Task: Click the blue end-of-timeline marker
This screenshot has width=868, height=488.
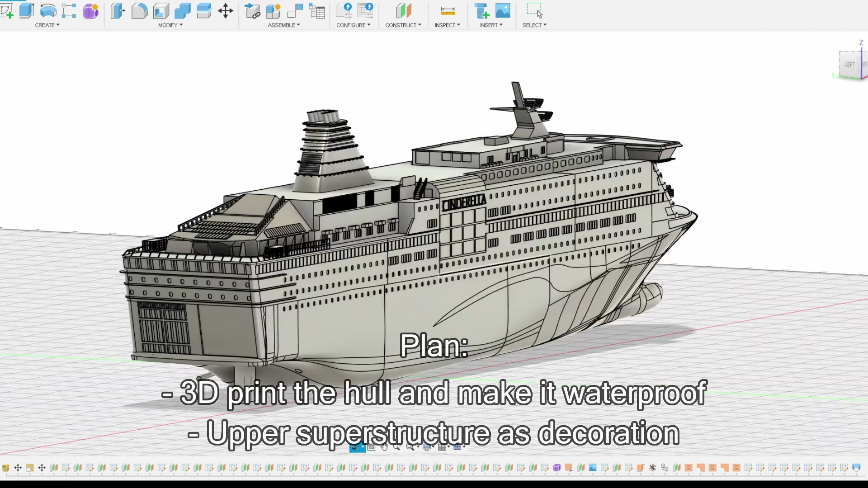Action: click(x=856, y=468)
